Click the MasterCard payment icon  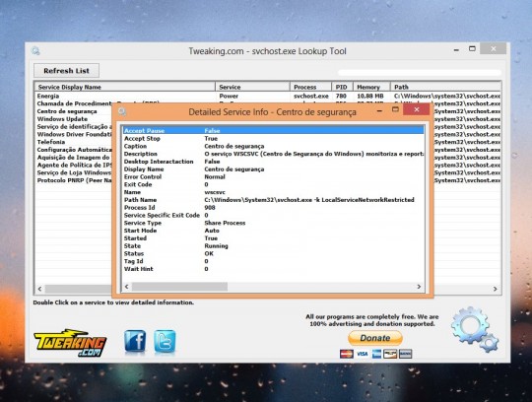point(347,354)
